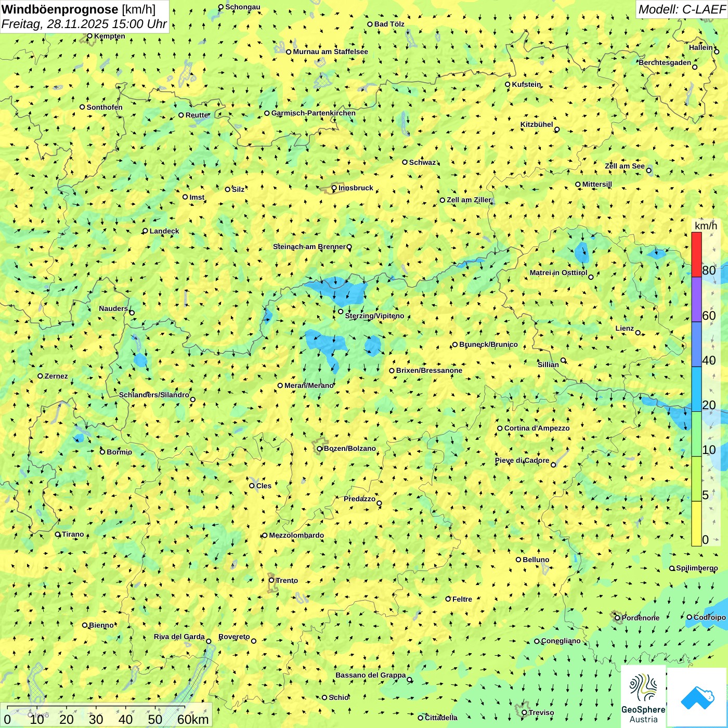Image resolution: width=728 pixels, height=728 pixels.
Task: Click the Feltre town label
Action: 462,599
